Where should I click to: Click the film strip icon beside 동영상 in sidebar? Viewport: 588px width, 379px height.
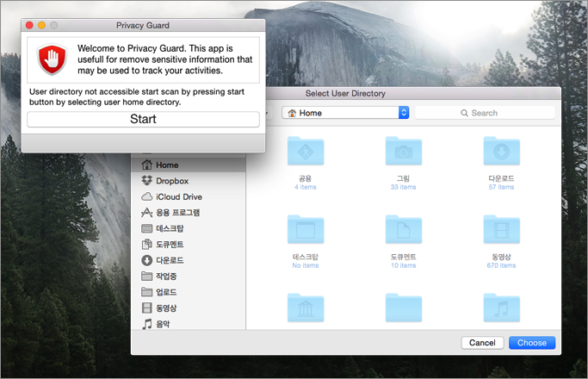point(146,308)
